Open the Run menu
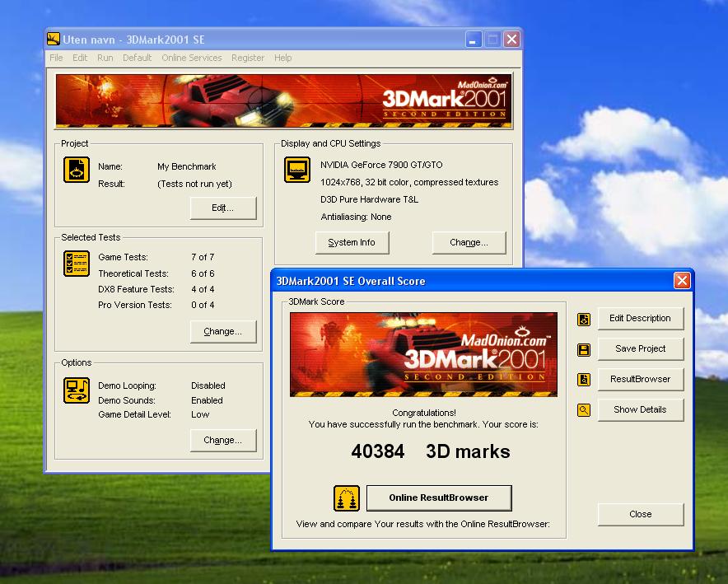Viewport: 728px width, 584px height. tap(105, 58)
